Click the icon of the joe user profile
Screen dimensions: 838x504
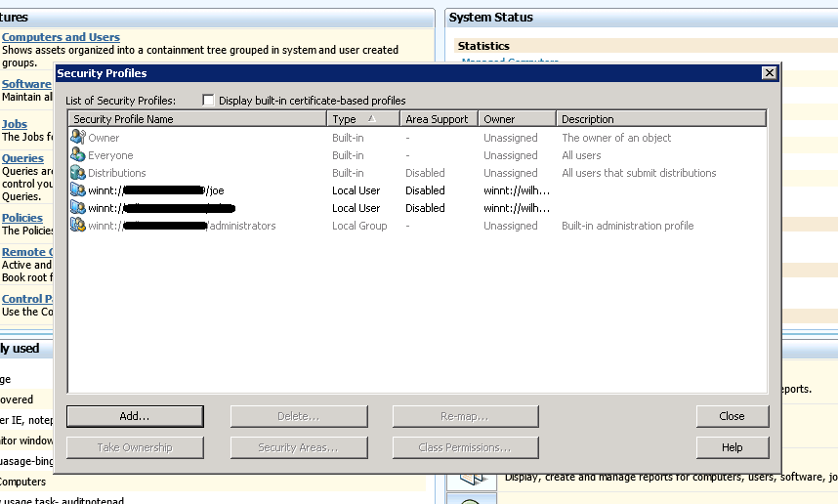78,190
